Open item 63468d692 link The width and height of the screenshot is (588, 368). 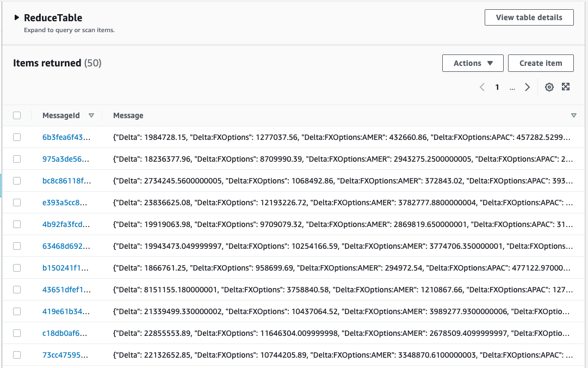click(x=66, y=246)
